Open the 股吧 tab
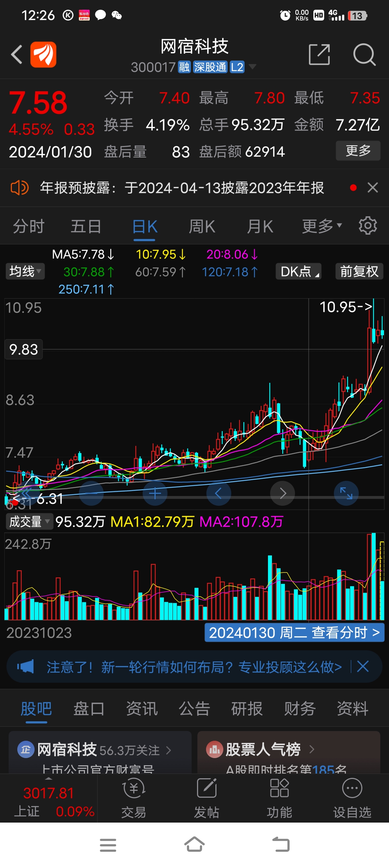Screen dimensions: 389x868 (36, 709)
